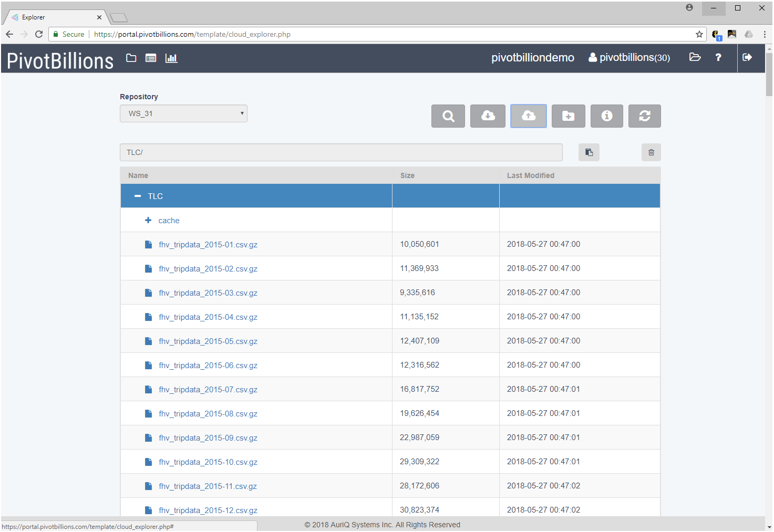Open fhv_tripdata_2015-09.csv.gz file link
The image size is (774, 532).
[x=208, y=438]
